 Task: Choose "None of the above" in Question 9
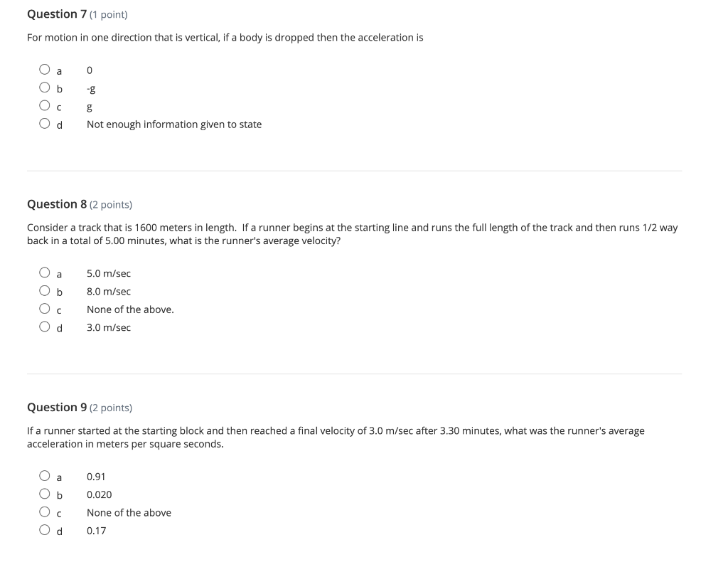click(44, 512)
